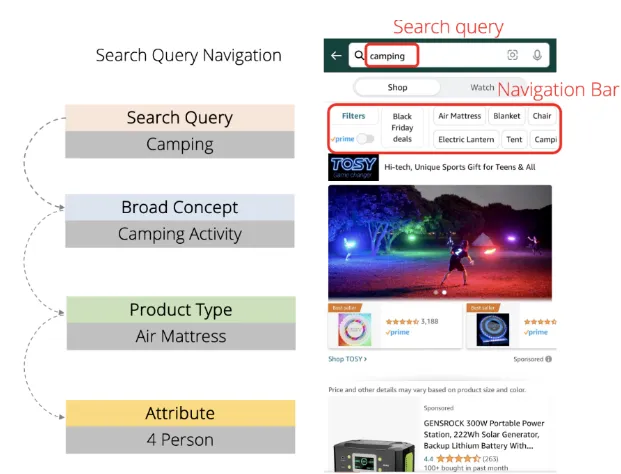Click the carousel pagination dots
Screen dimensions: 621x474
pyautogui.click(x=439, y=292)
